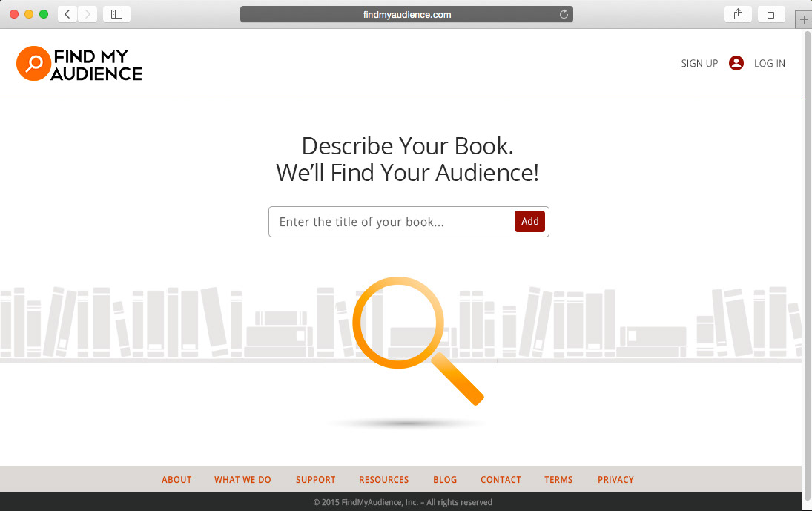812x511 pixels.
Task: Toggle the Safari sidebar button
Action: point(116,14)
